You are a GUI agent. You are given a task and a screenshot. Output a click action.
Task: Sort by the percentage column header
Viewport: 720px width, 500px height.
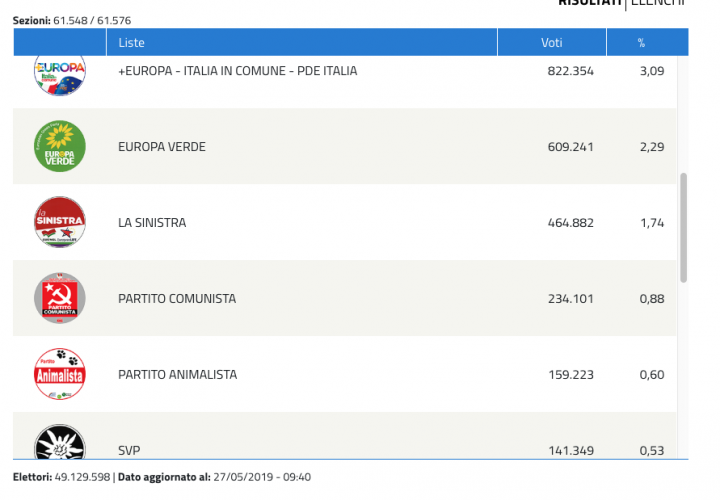coord(641,43)
